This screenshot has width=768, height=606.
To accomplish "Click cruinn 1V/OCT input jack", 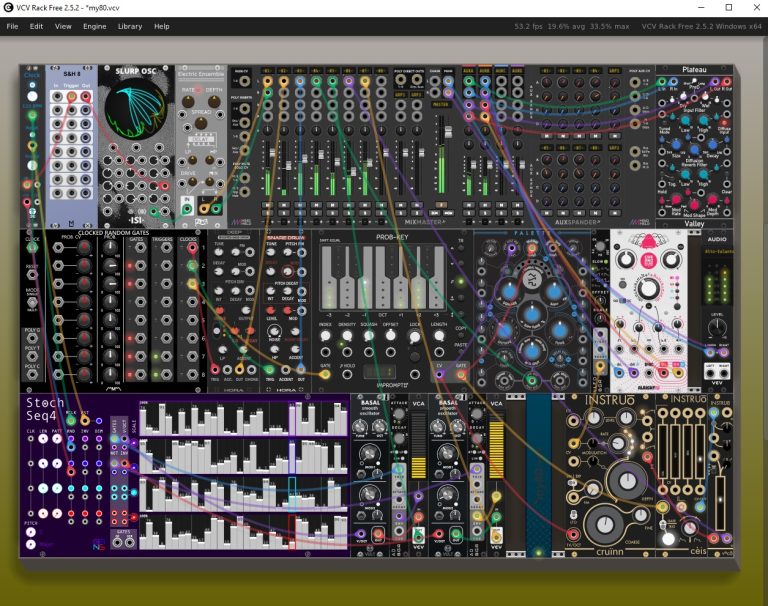I will 573,533.
